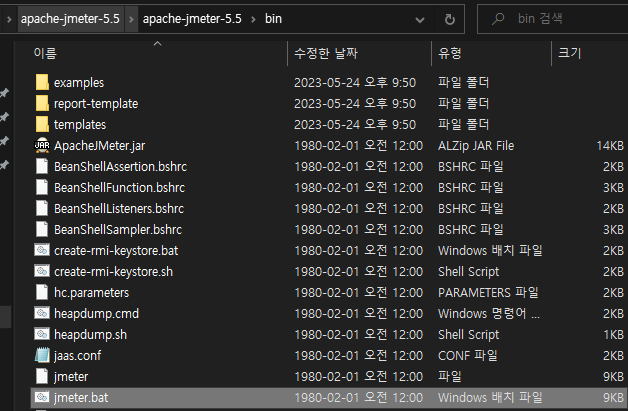Screen dimensions: 628x411
Task: Select the BeanShellSampler.bshrc file icon
Action: (42, 229)
